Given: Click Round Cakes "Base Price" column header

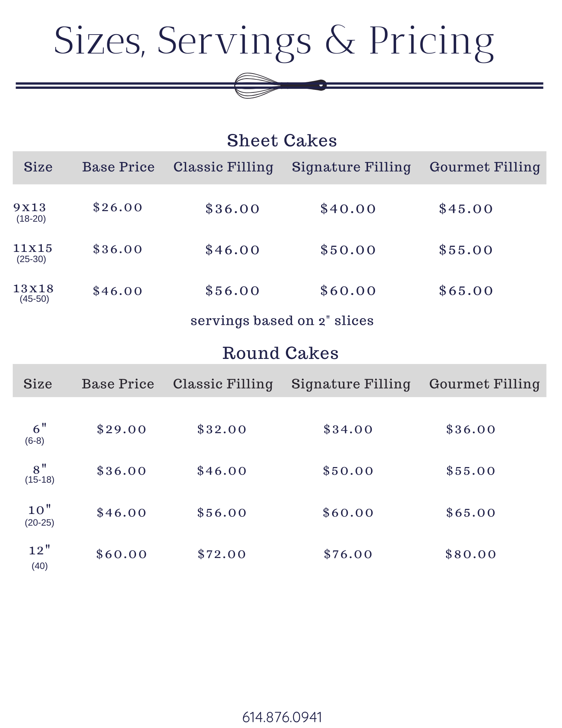Looking at the screenshot, I should tap(118, 384).
